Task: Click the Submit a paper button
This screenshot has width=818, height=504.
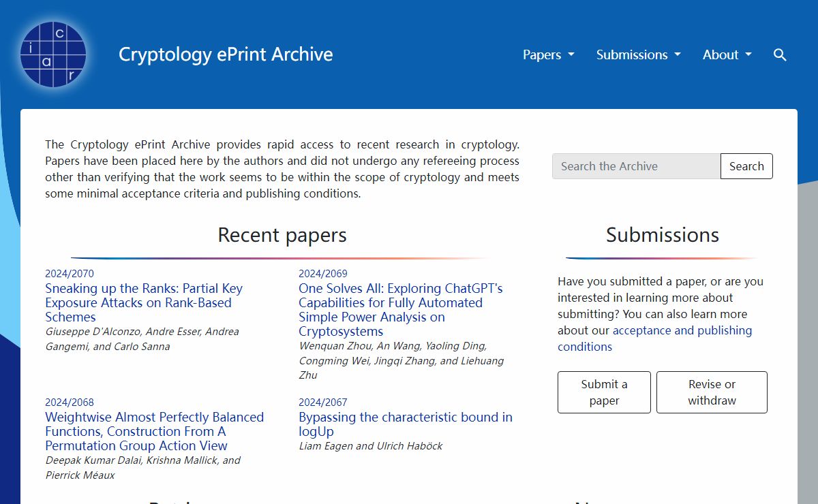Action: point(604,392)
